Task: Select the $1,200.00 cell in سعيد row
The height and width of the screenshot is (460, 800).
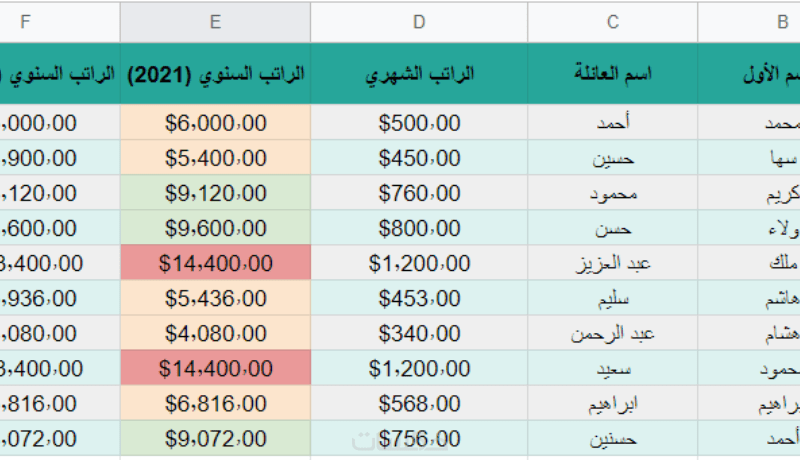Action: pos(419,369)
